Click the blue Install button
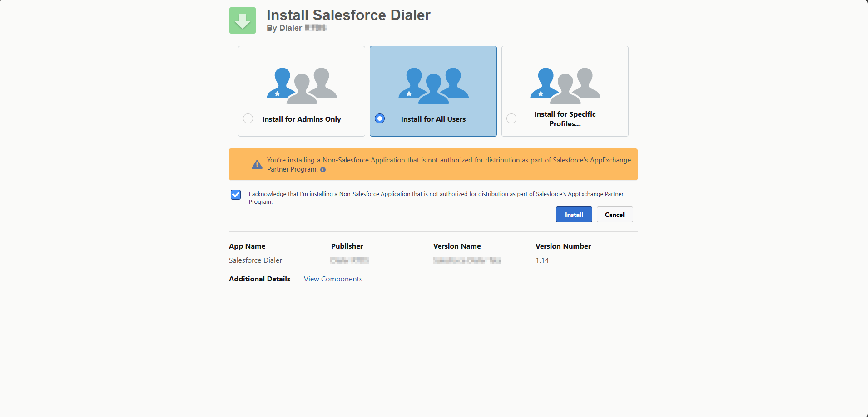This screenshot has width=868, height=417. click(574, 215)
